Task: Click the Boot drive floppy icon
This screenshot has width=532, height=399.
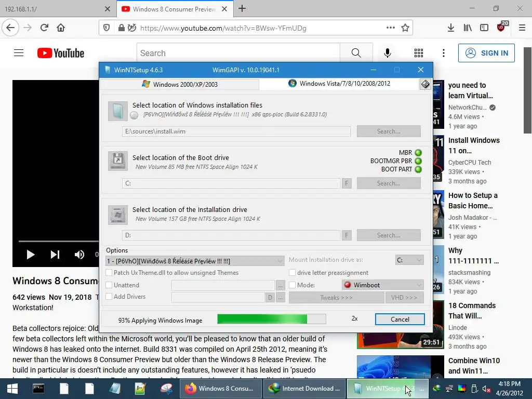Action: click(118, 161)
